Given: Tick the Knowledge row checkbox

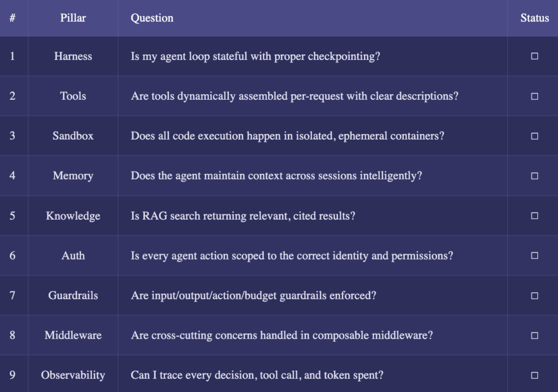Looking at the screenshot, I should pos(535,215).
